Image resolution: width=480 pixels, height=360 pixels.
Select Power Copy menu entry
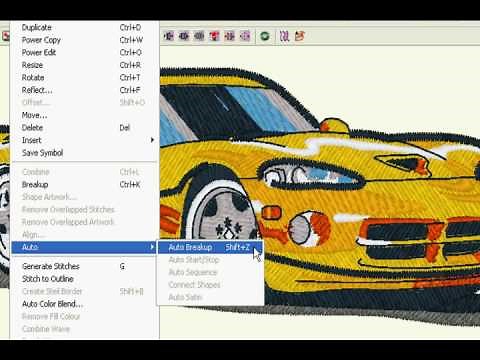point(84,40)
